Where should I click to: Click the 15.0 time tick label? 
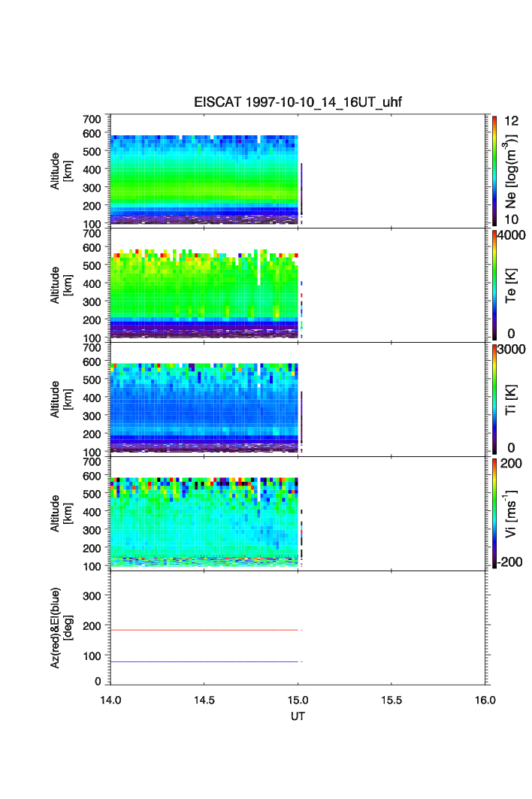(x=298, y=700)
